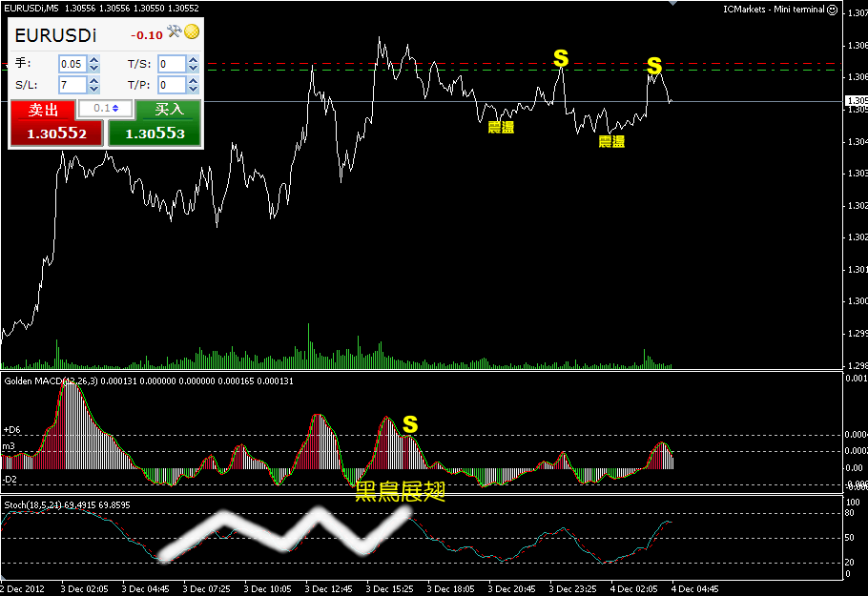Click the green buy price 1.30553
This screenshot has height=596, width=868.
coord(155,134)
